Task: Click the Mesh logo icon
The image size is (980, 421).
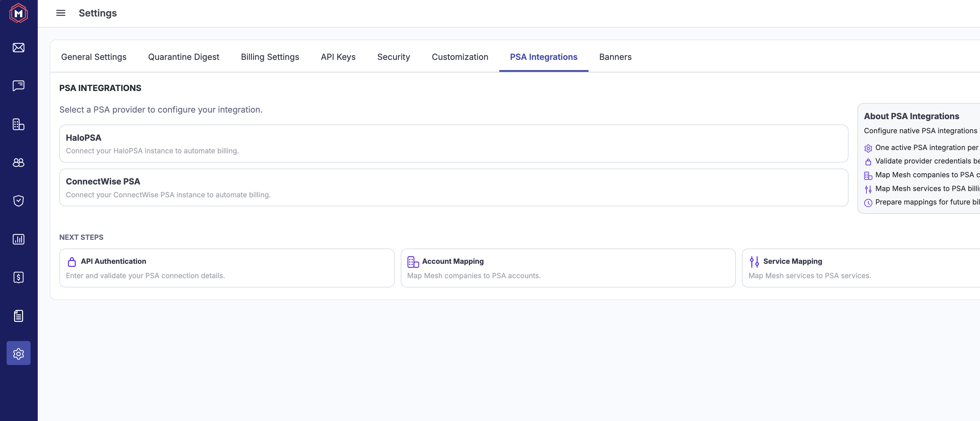Action: (x=18, y=13)
